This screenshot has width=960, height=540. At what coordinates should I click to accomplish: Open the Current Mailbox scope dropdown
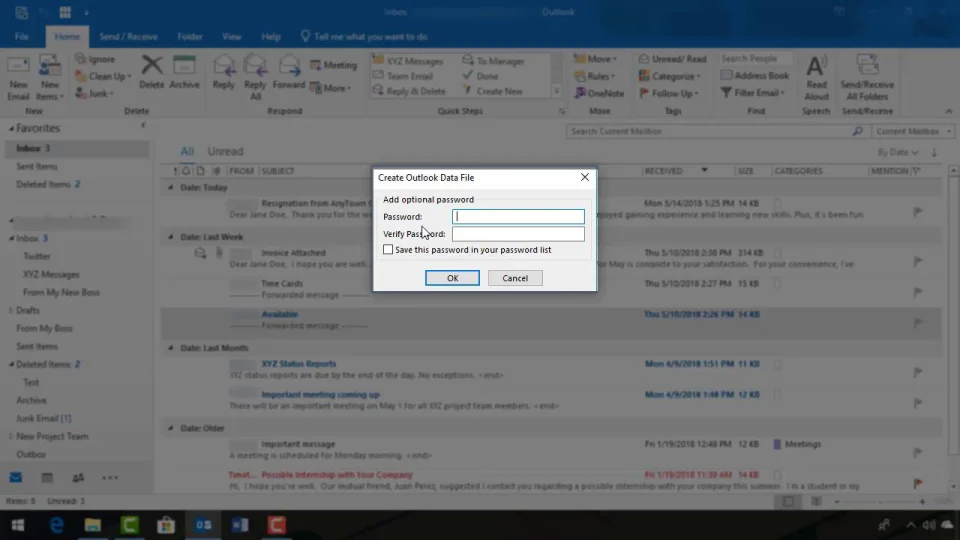[x=912, y=131]
